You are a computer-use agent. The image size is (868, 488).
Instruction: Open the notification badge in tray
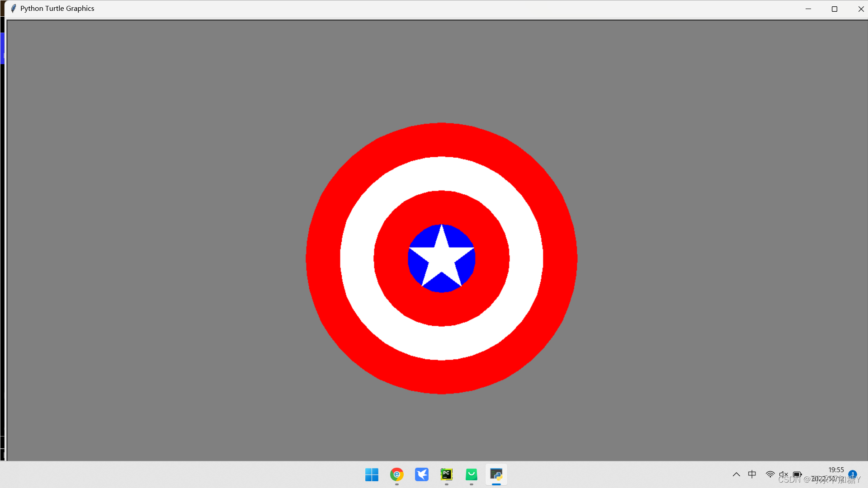tap(852, 474)
